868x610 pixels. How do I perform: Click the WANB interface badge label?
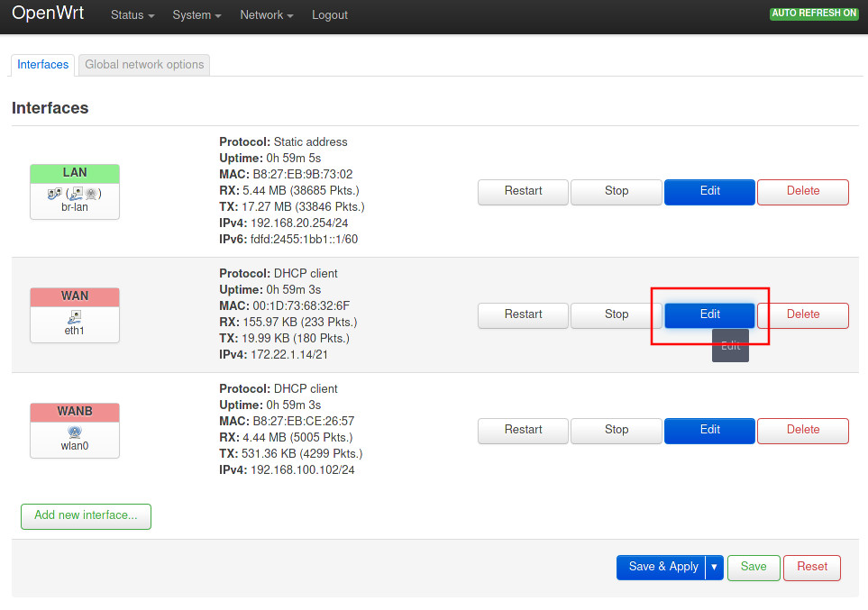tap(75, 412)
